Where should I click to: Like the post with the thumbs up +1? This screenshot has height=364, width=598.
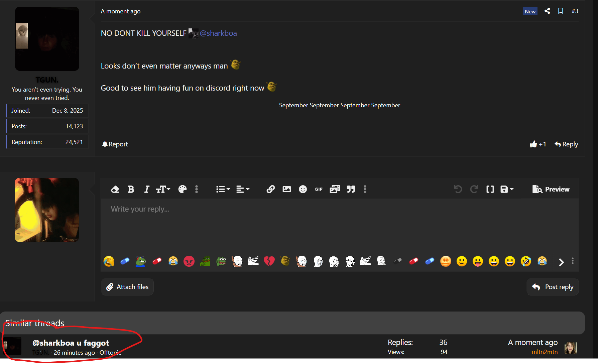point(538,144)
